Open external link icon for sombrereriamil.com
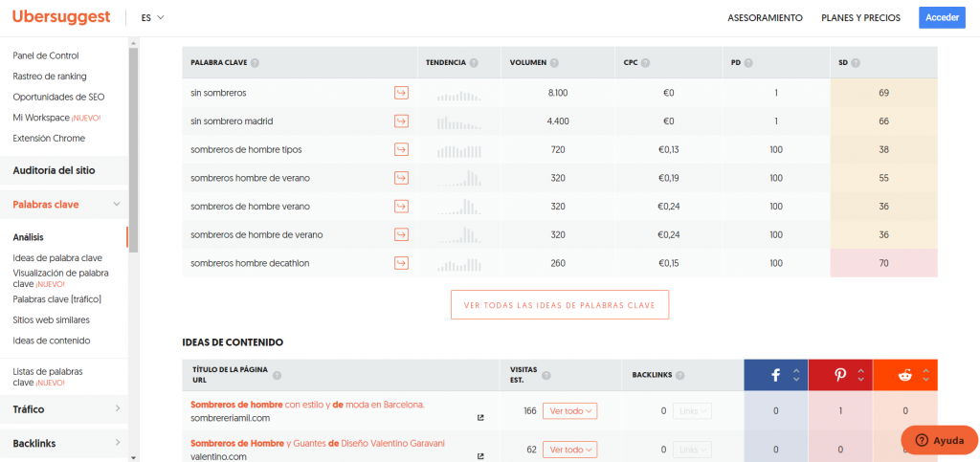The image size is (980, 462). pyautogui.click(x=480, y=417)
